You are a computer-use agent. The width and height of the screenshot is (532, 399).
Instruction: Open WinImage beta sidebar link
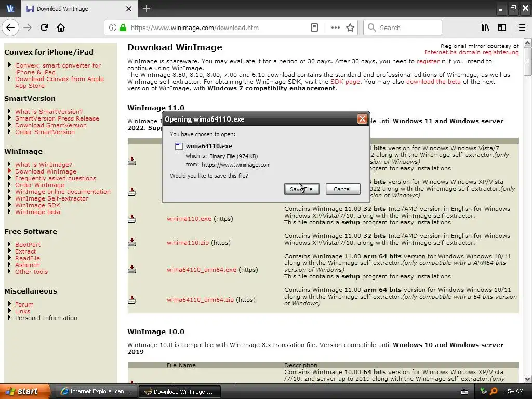(37, 212)
